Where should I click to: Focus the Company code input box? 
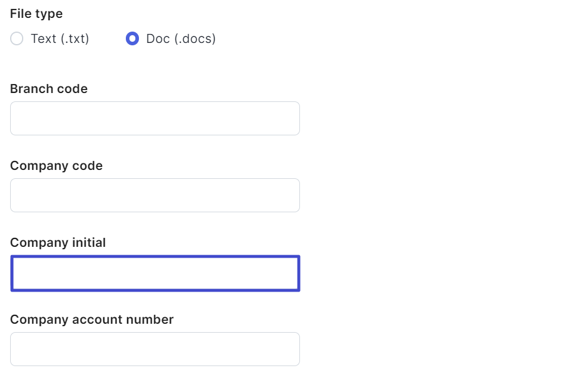click(x=155, y=195)
